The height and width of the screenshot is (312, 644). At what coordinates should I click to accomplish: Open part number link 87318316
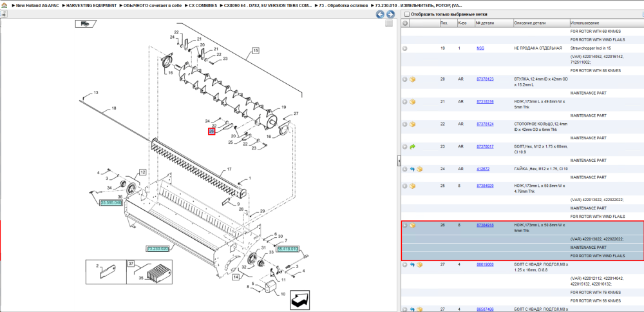coord(485,101)
